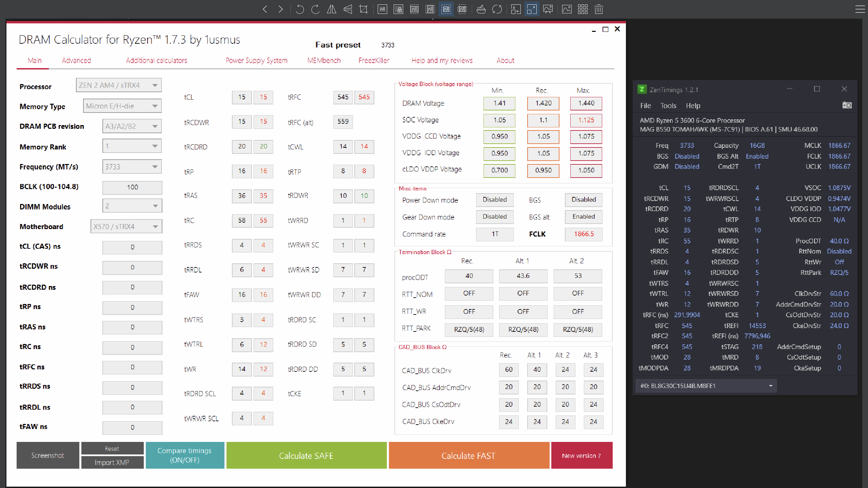Open the Processor dropdown
Screen dimensions: 868x488
pyautogui.click(x=119, y=85)
